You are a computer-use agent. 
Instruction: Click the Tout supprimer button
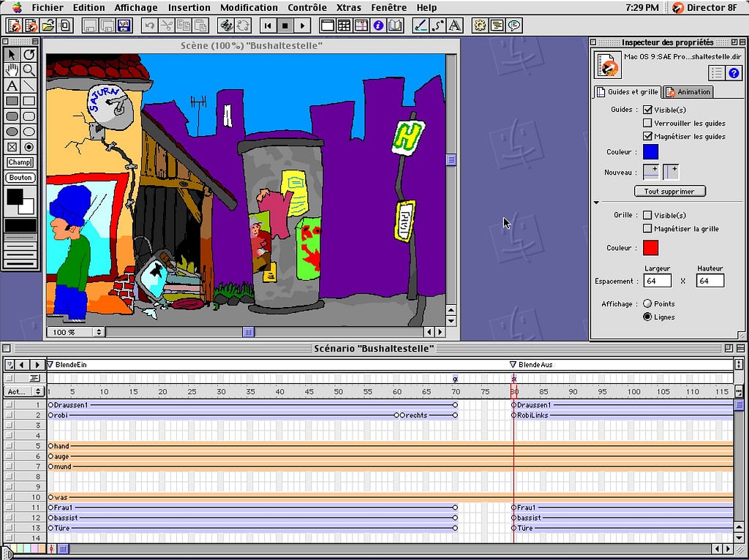669,191
